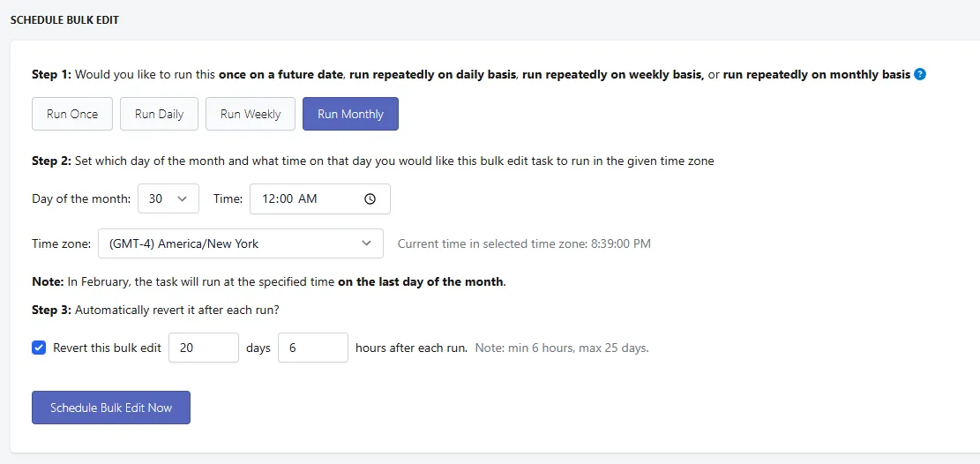980x464 pixels.
Task: Click the revert days field showing 20
Action: [x=204, y=348]
